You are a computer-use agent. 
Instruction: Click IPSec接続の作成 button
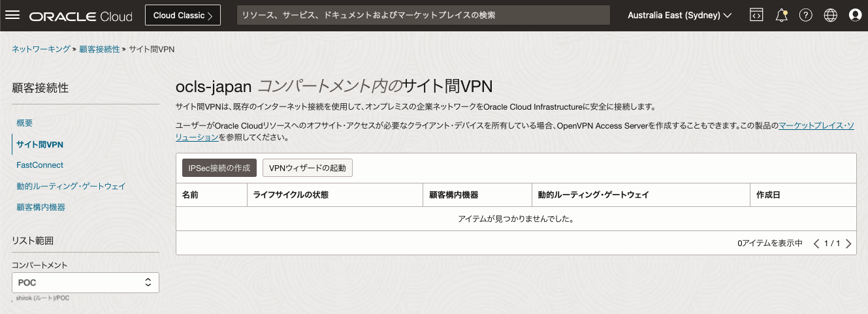pos(219,168)
